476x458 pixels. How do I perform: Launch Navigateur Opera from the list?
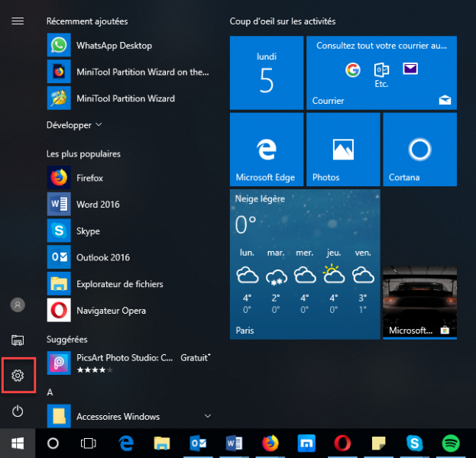point(129,310)
